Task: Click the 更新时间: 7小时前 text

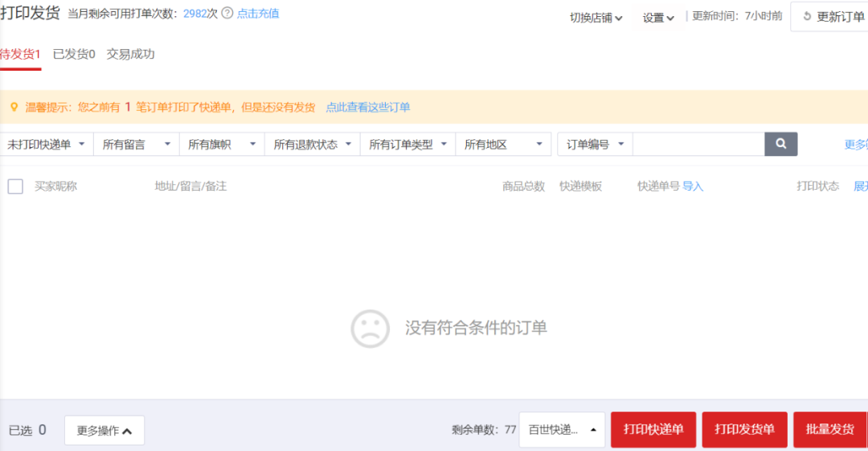Action: (737, 16)
